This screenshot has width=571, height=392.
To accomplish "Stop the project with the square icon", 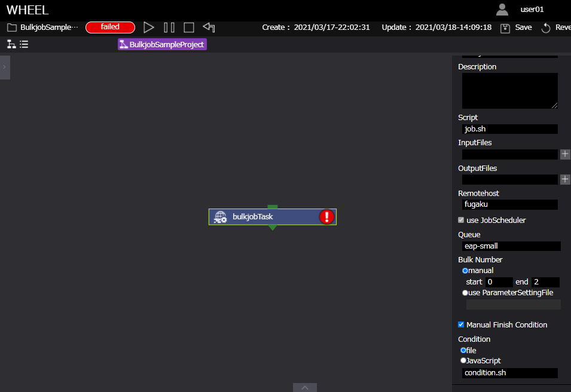I will [189, 27].
